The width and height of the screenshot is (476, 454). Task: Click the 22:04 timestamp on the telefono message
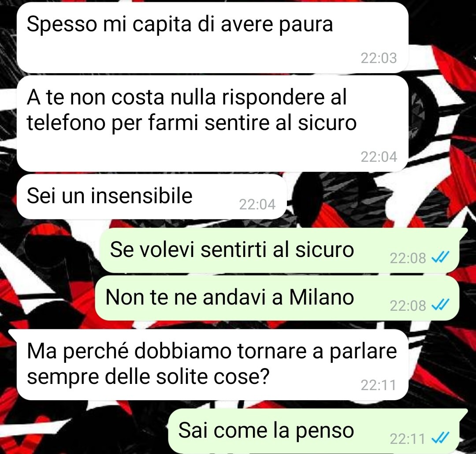(379, 157)
